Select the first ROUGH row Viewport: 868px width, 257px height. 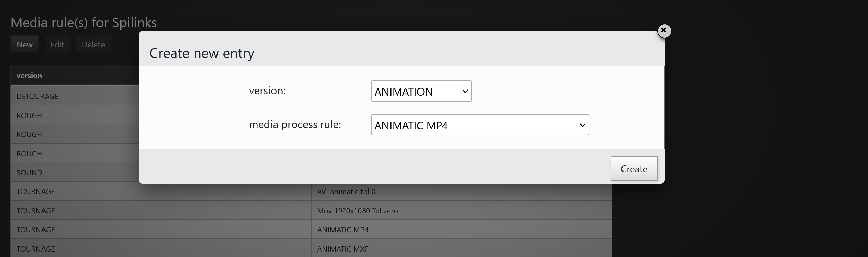click(29, 115)
